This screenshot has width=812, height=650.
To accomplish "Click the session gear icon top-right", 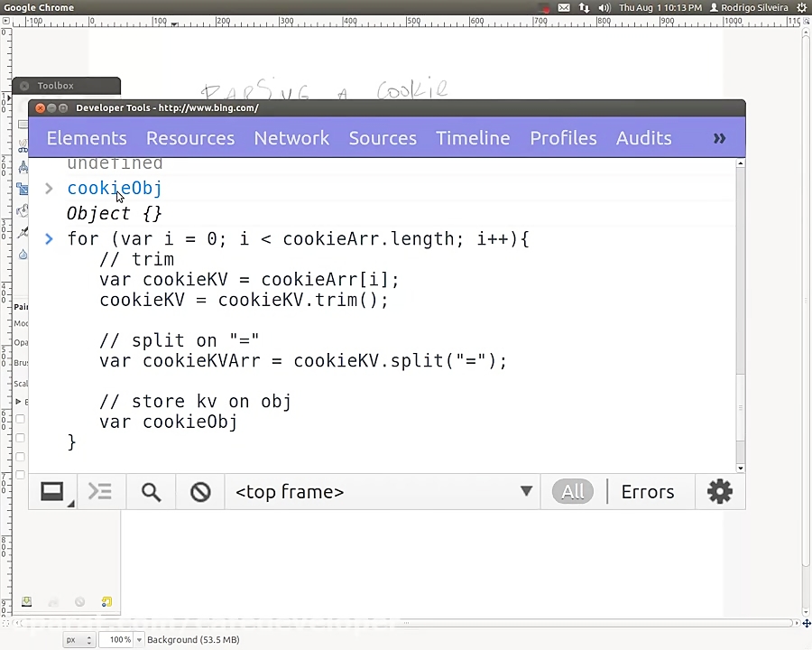I will click(801, 7).
